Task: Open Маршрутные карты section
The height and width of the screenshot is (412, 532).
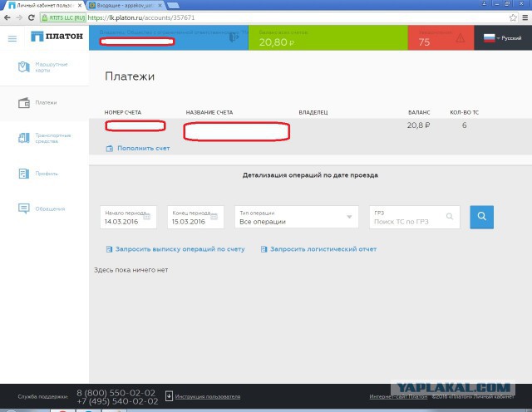Action: tap(43, 67)
